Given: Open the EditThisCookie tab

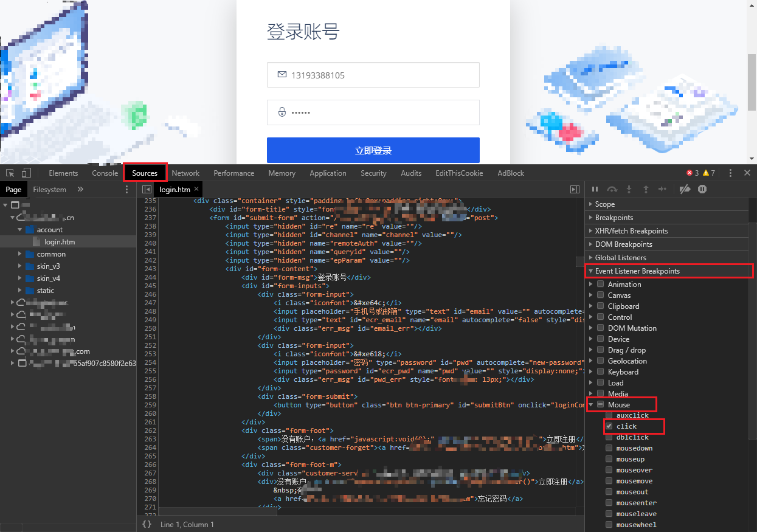Looking at the screenshot, I should (x=459, y=173).
